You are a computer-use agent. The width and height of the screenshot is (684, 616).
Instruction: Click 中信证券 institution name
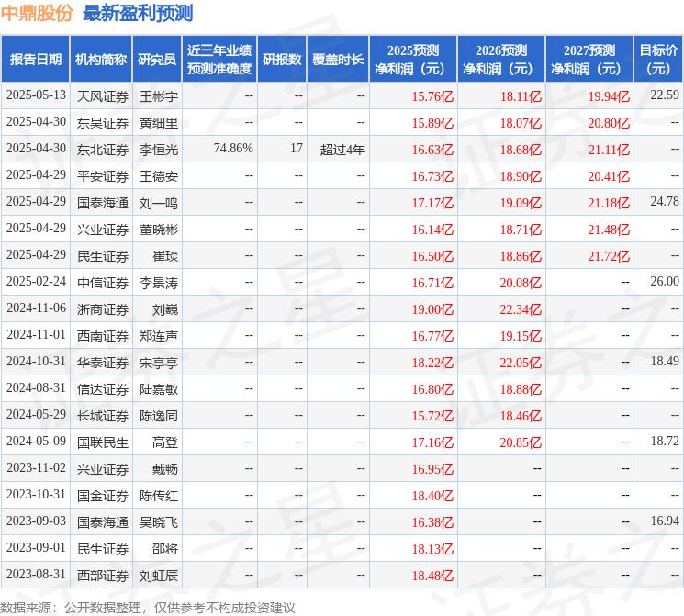click(x=103, y=283)
